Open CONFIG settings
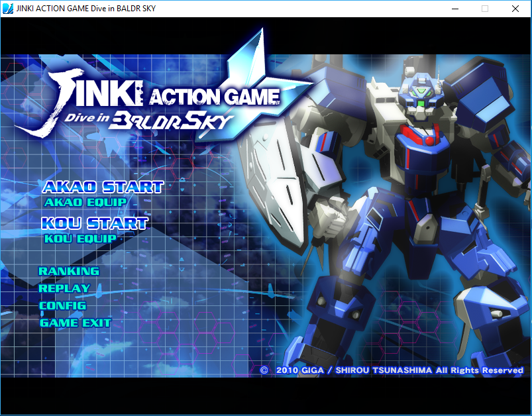This screenshot has width=532, height=416. [x=63, y=306]
